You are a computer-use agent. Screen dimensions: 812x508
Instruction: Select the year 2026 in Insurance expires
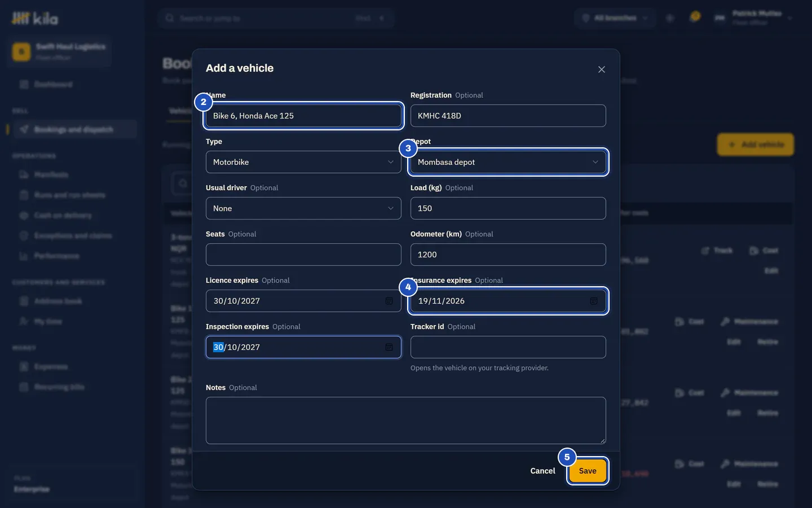(x=455, y=301)
